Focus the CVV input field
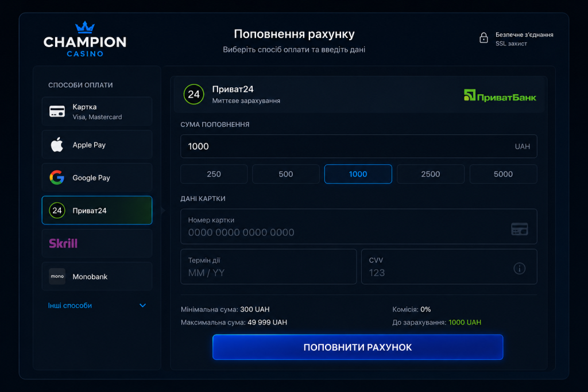The width and height of the screenshot is (588, 392). tap(449, 266)
